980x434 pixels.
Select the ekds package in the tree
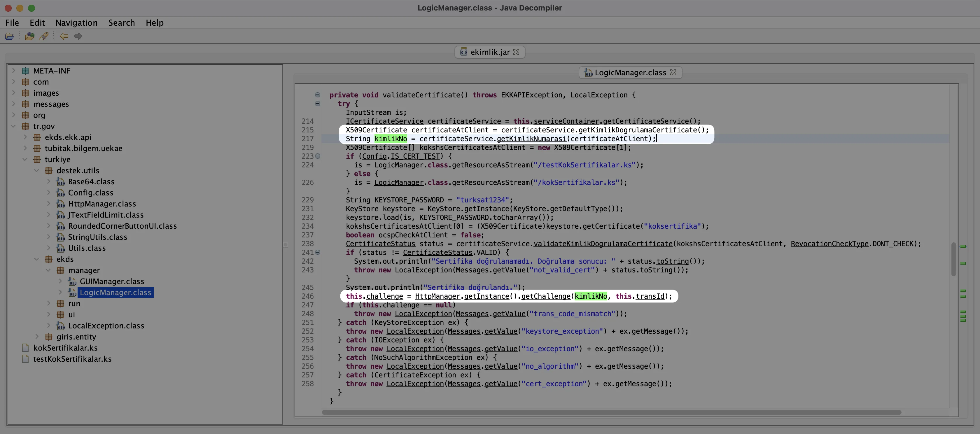click(65, 259)
